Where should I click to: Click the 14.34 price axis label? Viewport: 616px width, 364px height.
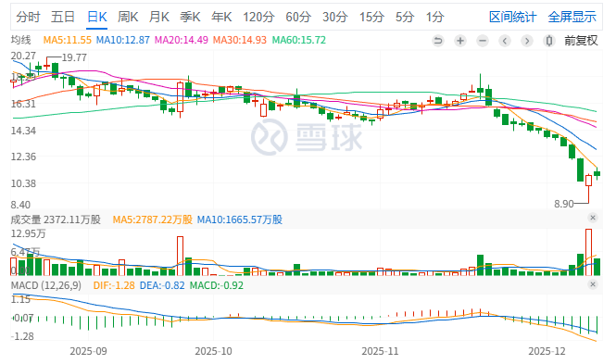23,131
